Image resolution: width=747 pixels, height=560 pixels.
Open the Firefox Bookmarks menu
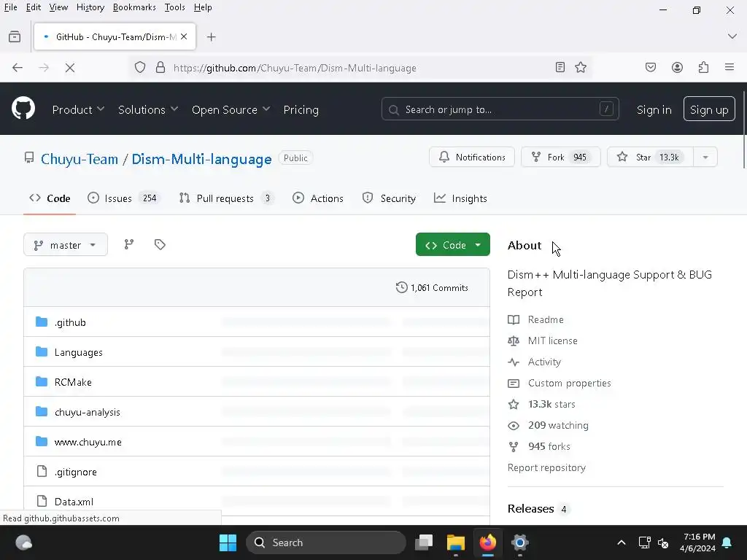tap(134, 7)
